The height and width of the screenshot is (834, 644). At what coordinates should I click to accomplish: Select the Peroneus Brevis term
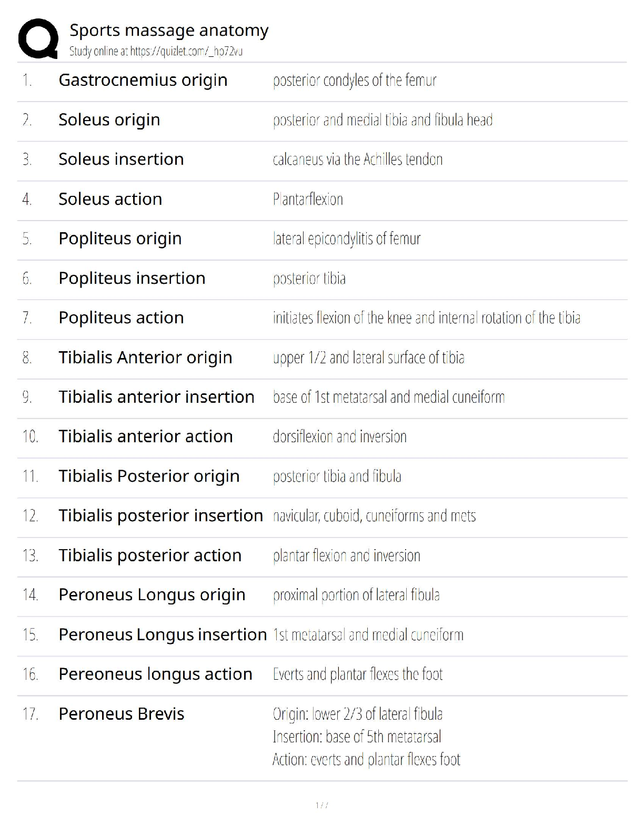[122, 714]
